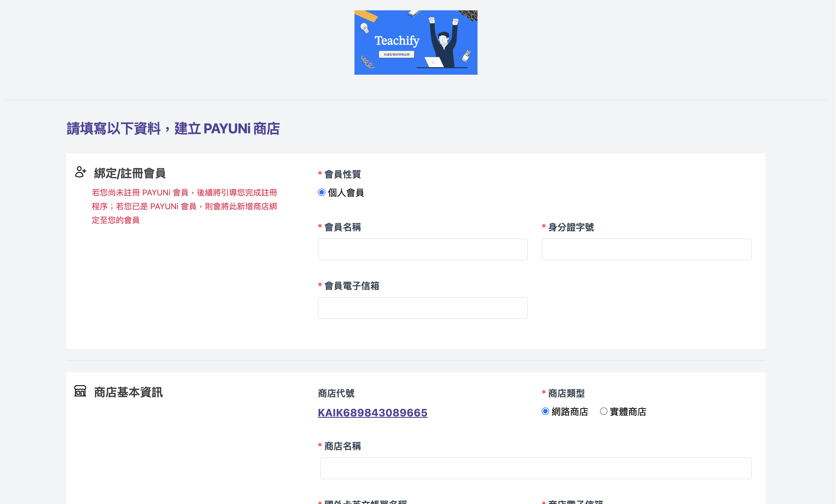
Task: Click the 商店類型 field label
Action: (x=566, y=393)
